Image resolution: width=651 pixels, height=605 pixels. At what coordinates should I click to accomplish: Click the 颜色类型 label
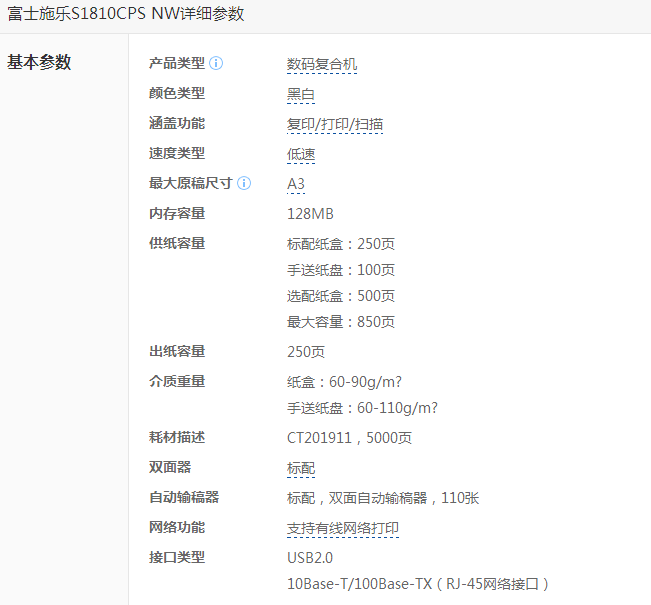click(x=177, y=93)
